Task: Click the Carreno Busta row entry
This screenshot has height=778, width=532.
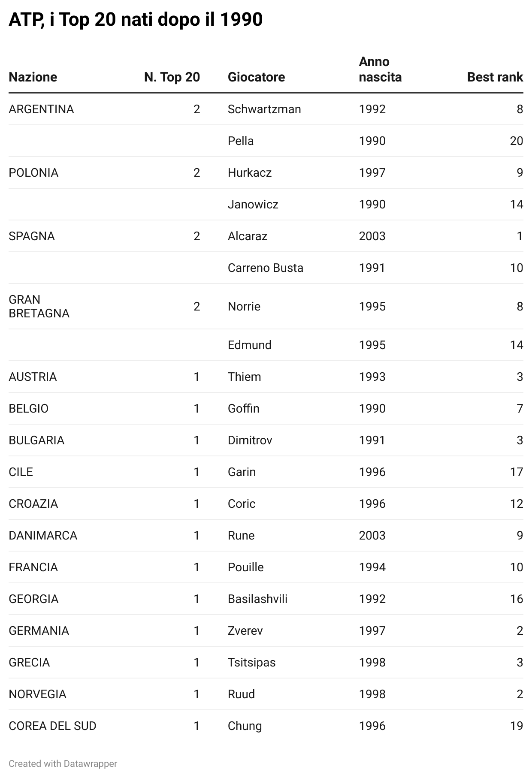Action: (x=266, y=268)
